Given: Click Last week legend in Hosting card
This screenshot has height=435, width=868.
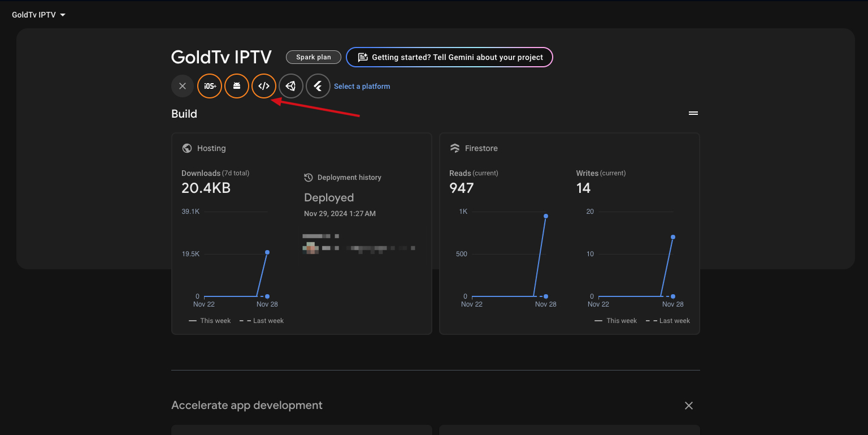Looking at the screenshot, I should [x=262, y=321].
